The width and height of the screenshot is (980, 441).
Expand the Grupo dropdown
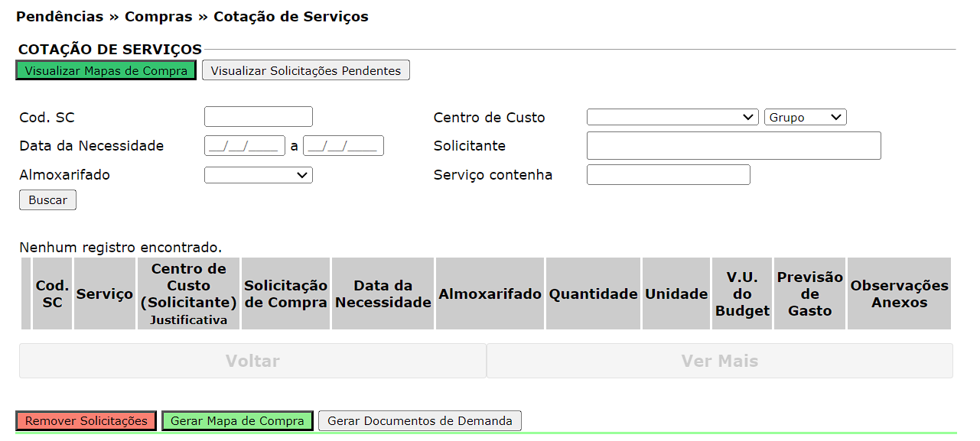click(805, 117)
